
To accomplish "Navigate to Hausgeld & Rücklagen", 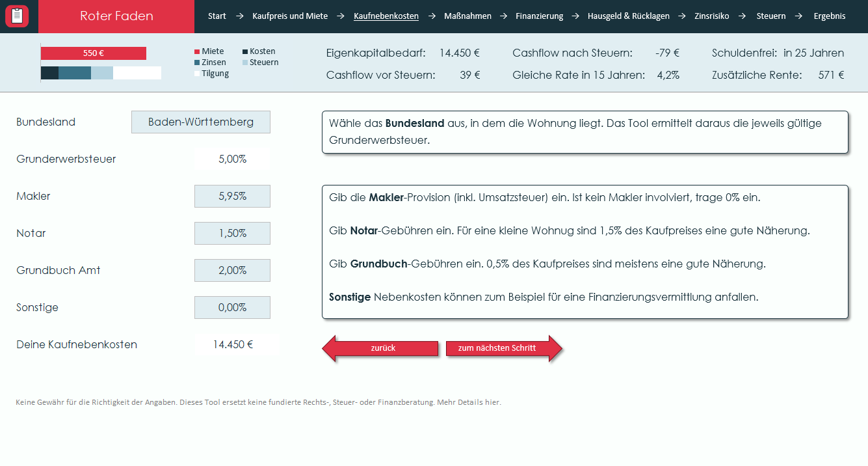I will point(628,16).
